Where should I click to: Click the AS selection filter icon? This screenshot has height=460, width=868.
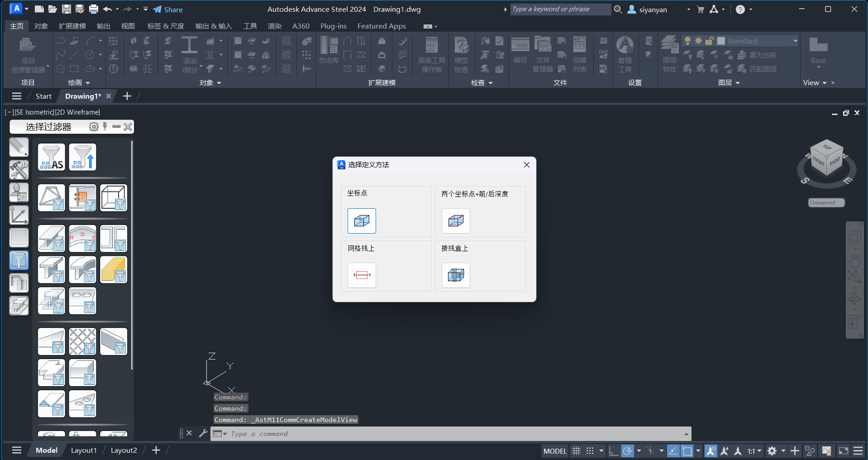[51, 157]
